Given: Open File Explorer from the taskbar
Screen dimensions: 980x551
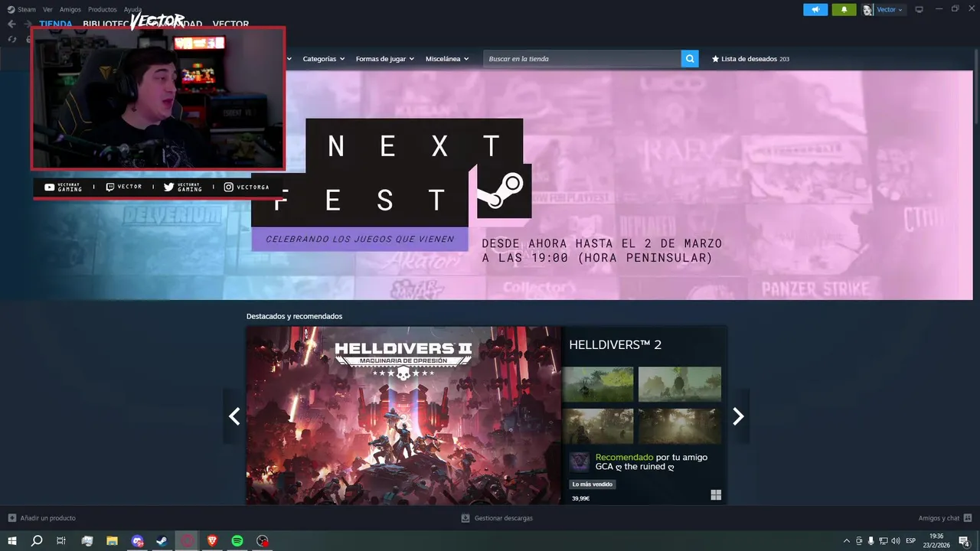Looking at the screenshot, I should click(112, 541).
